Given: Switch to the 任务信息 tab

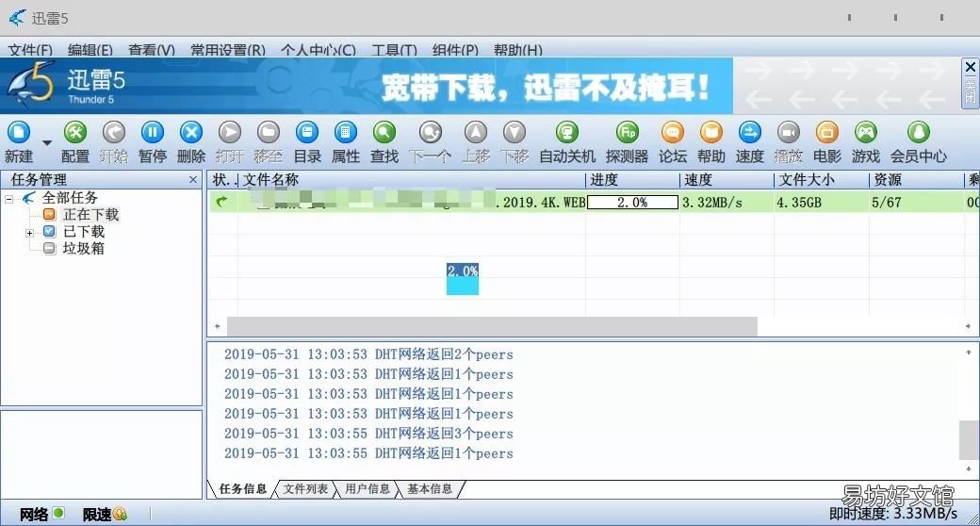Looking at the screenshot, I should pyautogui.click(x=242, y=489).
